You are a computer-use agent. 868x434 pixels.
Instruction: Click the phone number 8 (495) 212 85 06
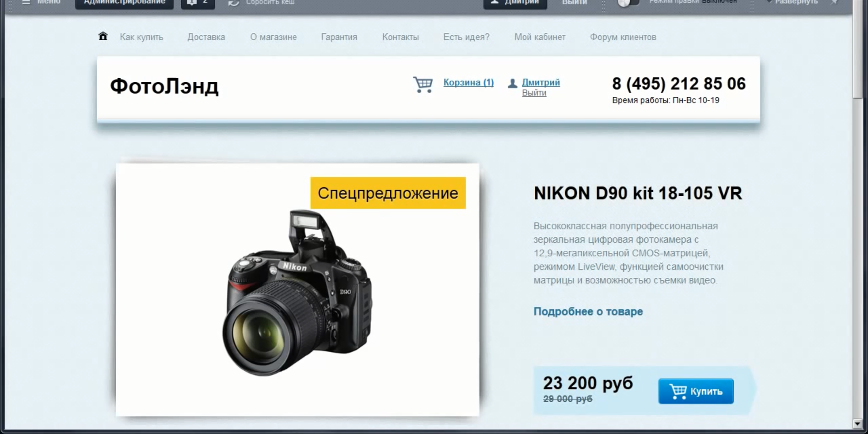coord(679,84)
